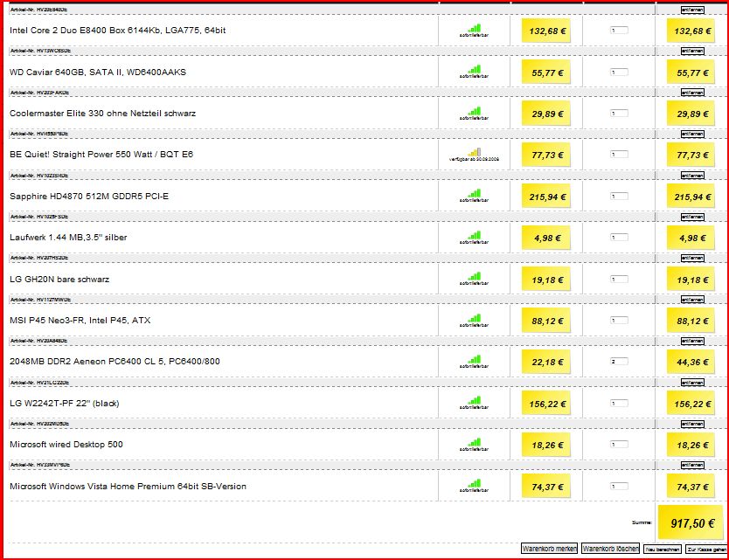Click the cart sum '917,50 €'

pos(692,523)
